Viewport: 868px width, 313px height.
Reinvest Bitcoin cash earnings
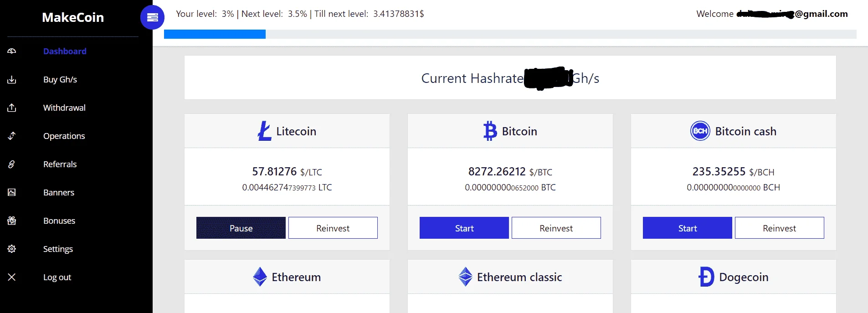click(x=780, y=228)
